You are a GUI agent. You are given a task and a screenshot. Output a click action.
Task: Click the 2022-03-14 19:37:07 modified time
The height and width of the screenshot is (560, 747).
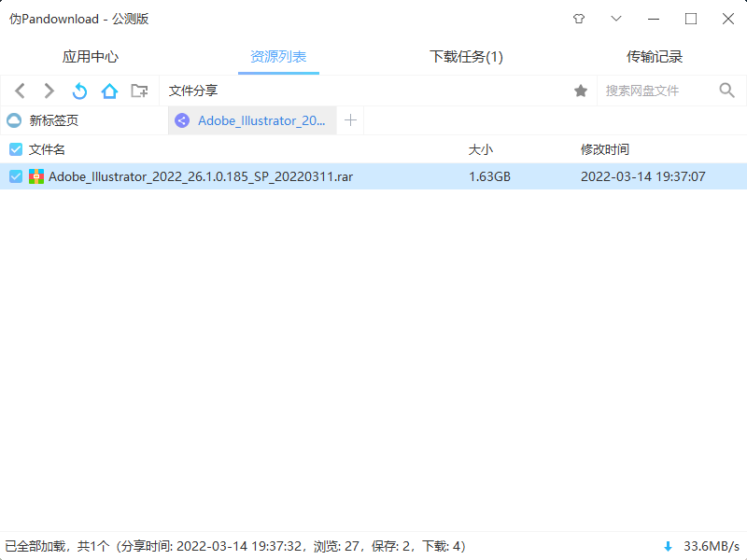pyautogui.click(x=643, y=176)
